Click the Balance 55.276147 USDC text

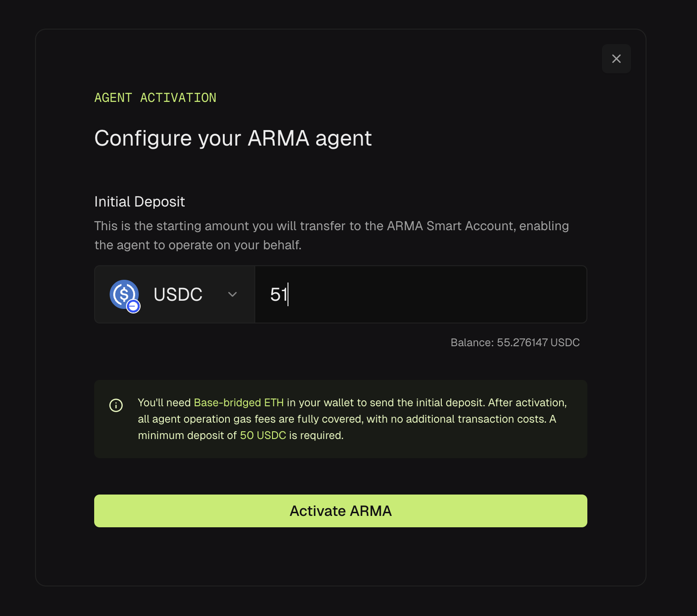point(515,343)
